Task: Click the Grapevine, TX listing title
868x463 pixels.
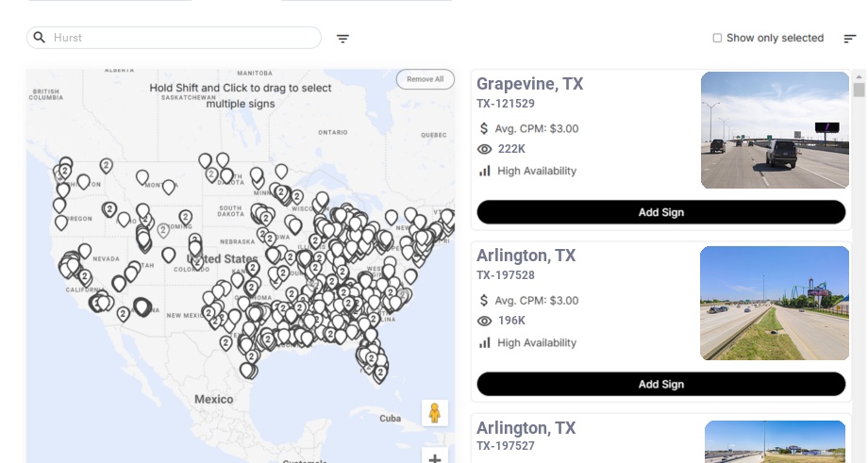Action: [529, 84]
